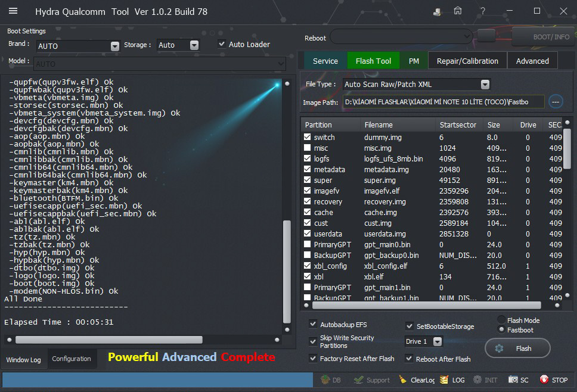Switch to the Flash Tool tab
This screenshot has width=577, height=392.
pos(373,61)
